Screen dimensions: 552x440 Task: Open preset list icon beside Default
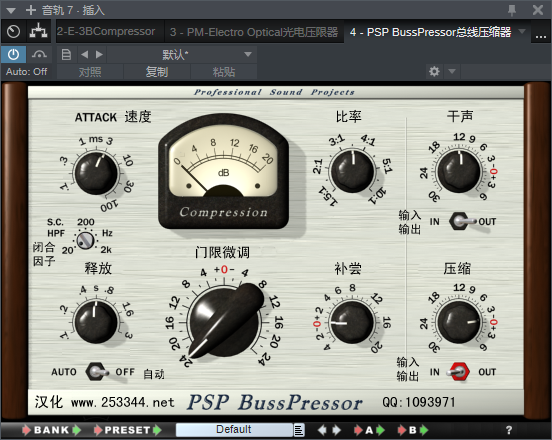pos(299,430)
